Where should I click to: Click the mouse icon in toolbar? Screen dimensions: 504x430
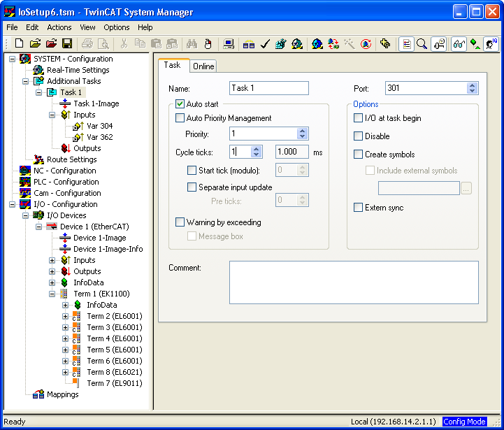[208, 43]
